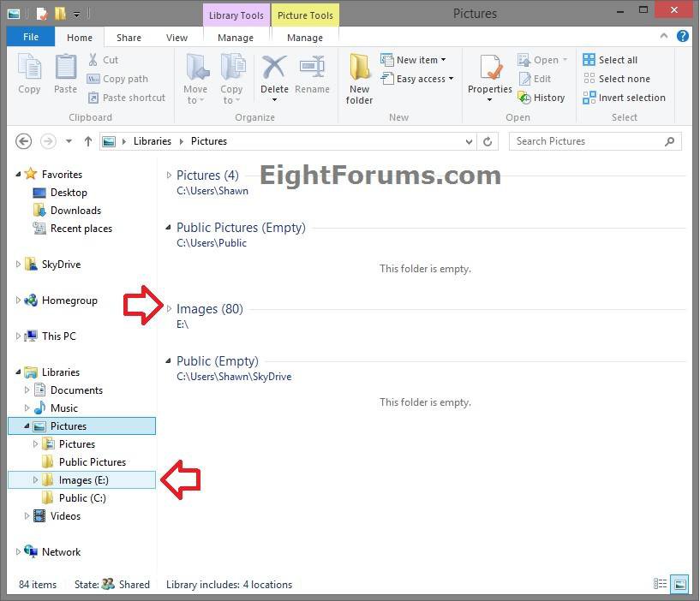Expand the Images (80) group
Image resolution: width=700 pixels, height=601 pixels.
(x=169, y=309)
